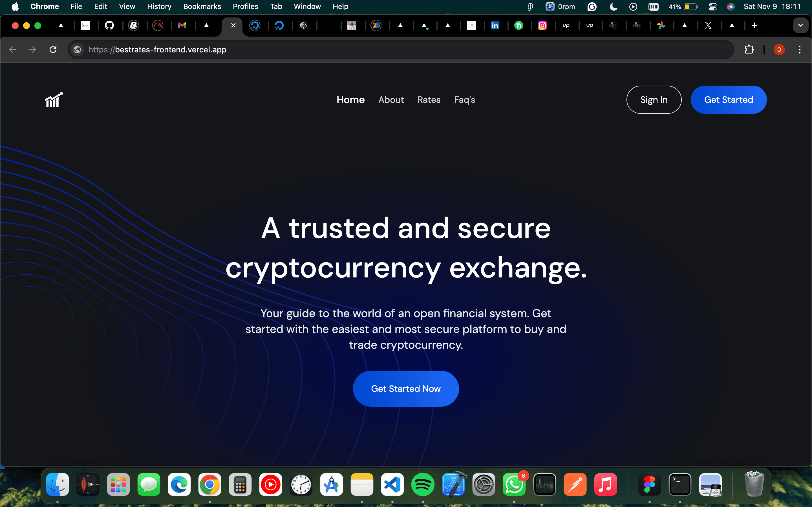This screenshot has width=812, height=507.
Task: Open the X (Twitter) tab
Action: coord(708,25)
